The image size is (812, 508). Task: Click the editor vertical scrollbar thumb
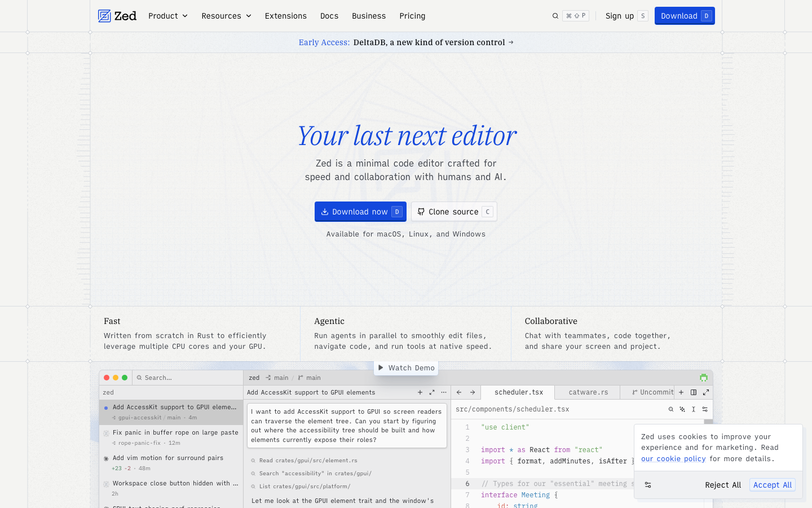coord(708,422)
